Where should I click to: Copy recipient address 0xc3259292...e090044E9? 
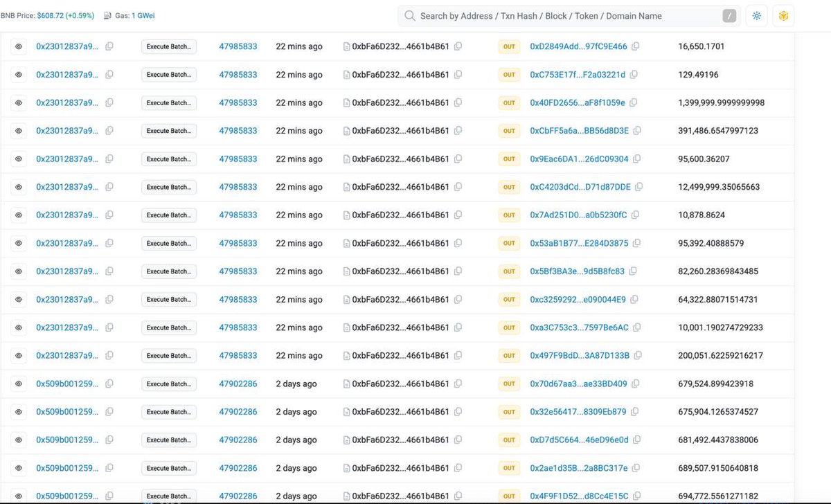tap(634, 300)
